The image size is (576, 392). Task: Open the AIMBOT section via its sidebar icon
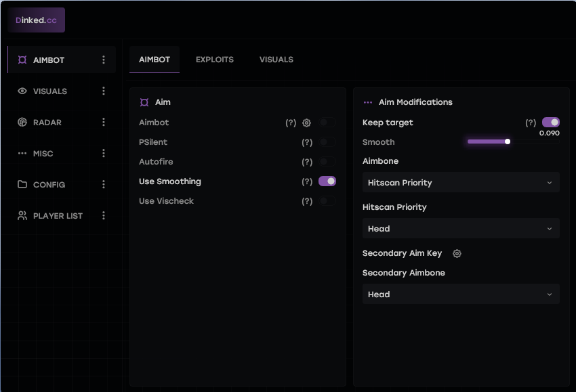[22, 60]
